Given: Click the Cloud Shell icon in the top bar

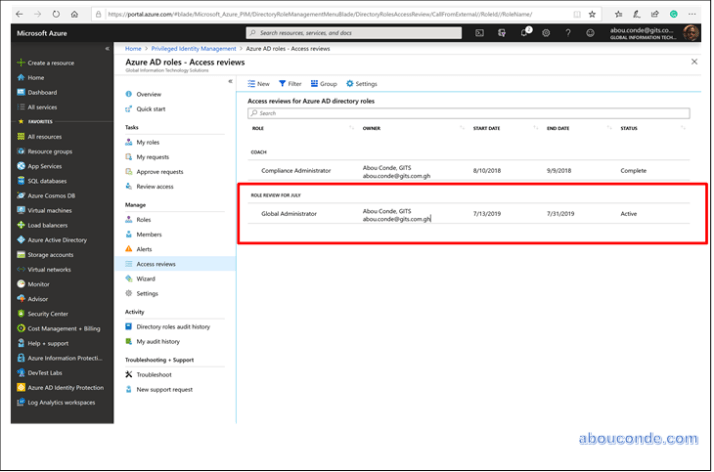Looking at the screenshot, I should click(480, 33).
